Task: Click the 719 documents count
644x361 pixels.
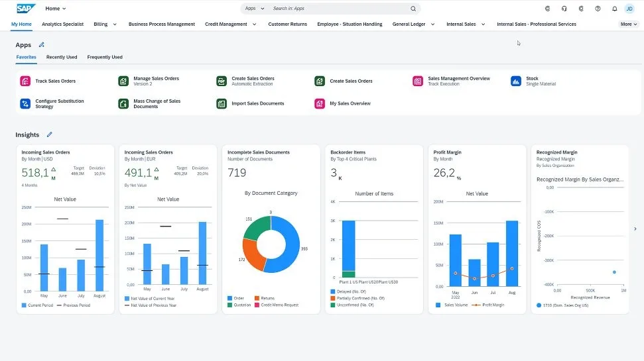Action: (x=237, y=173)
